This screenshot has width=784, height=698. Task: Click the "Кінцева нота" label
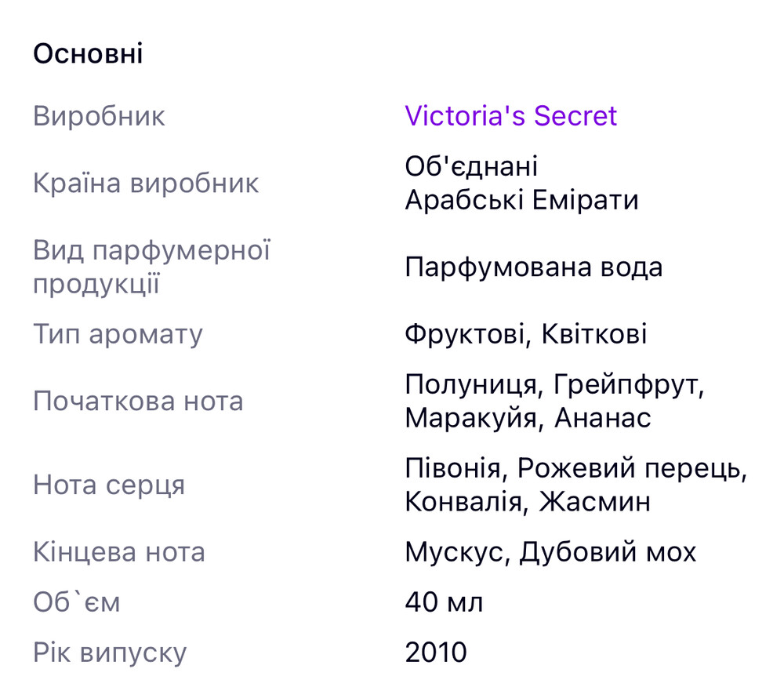(x=118, y=552)
